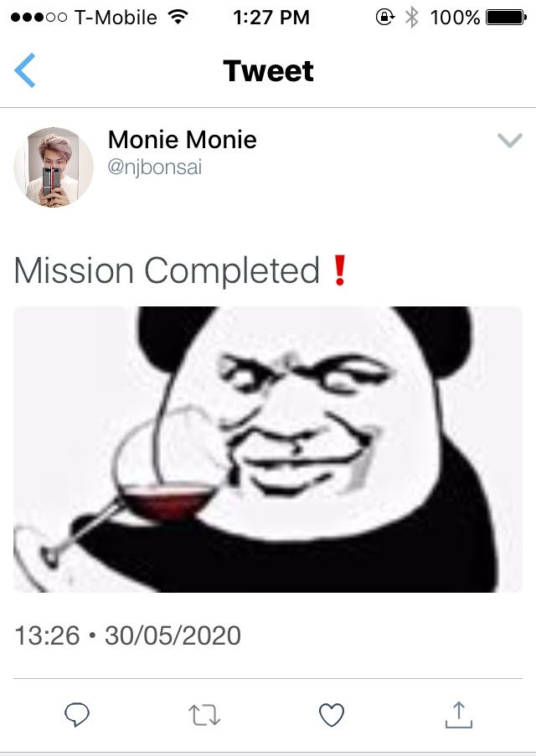View the panda wine glass image
The height and width of the screenshot is (756, 536).
click(268, 450)
